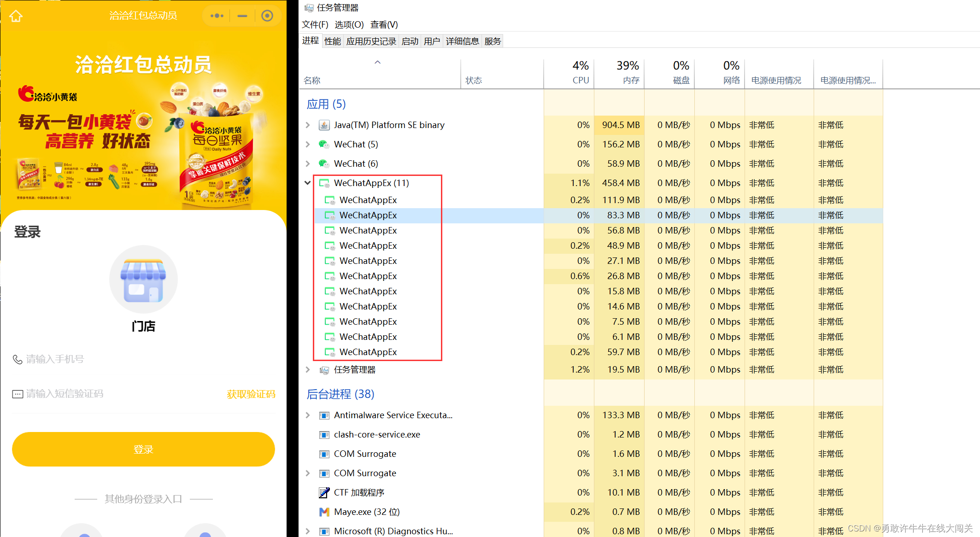Click the 后台进程 (38) section heading
Viewport: 980px width, 537px height.
(340, 394)
